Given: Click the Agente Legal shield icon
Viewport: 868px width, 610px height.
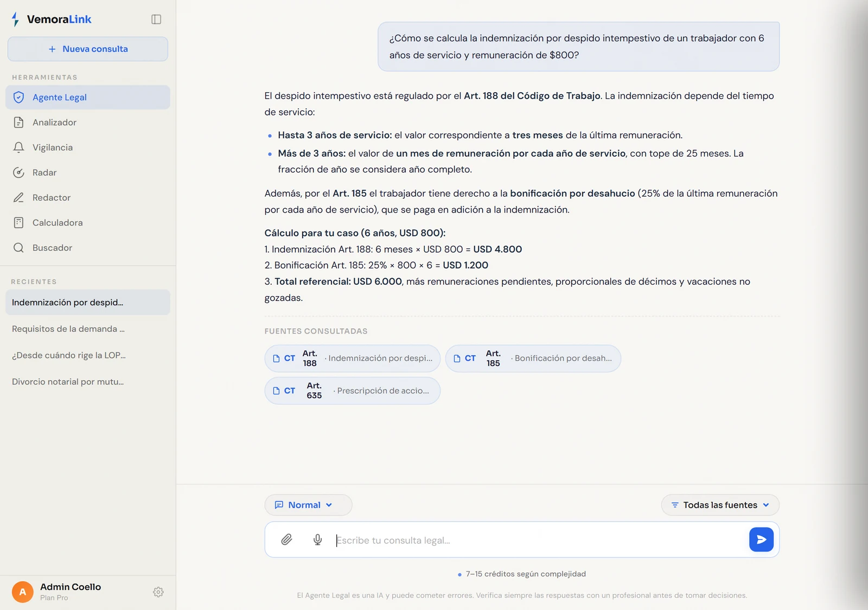Looking at the screenshot, I should (18, 98).
